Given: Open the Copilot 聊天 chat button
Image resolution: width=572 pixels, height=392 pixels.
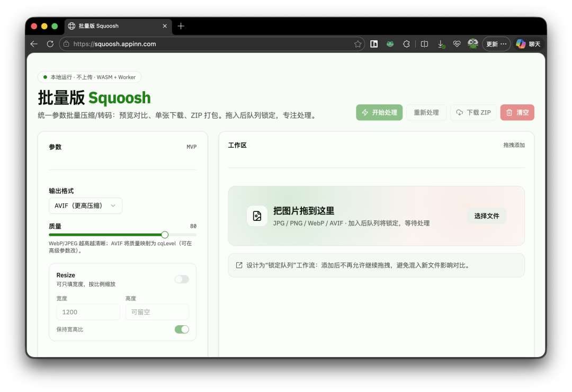Looking at the screenshot, I should click(528, 44).
